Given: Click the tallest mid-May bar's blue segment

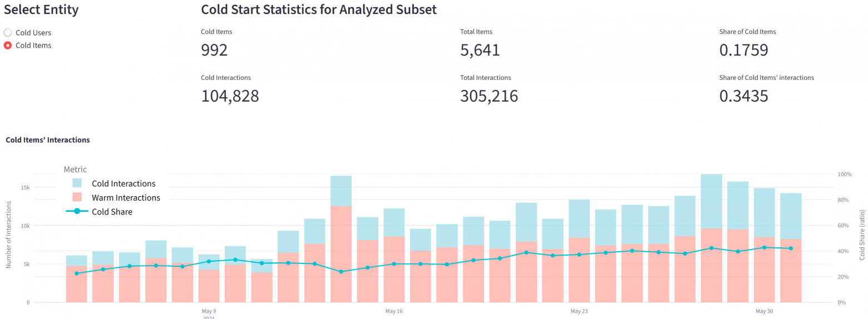Looking at the screenshot, I should click(341, 191).
